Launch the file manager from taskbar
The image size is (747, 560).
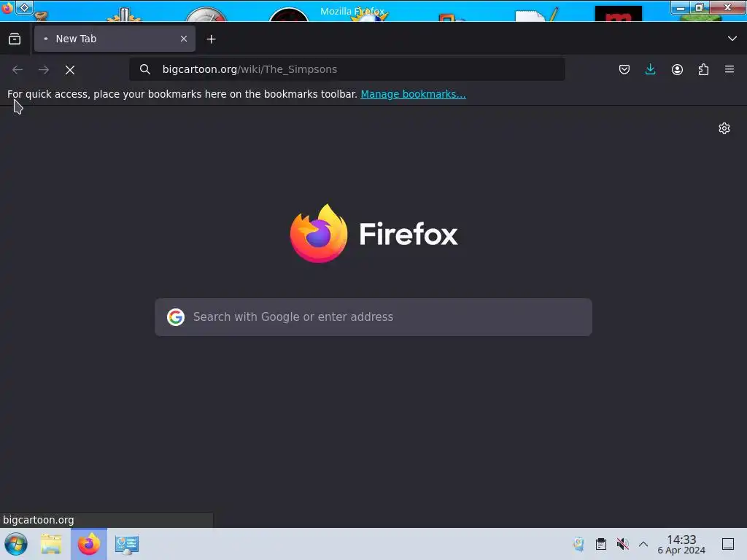(x=52, y=544)
